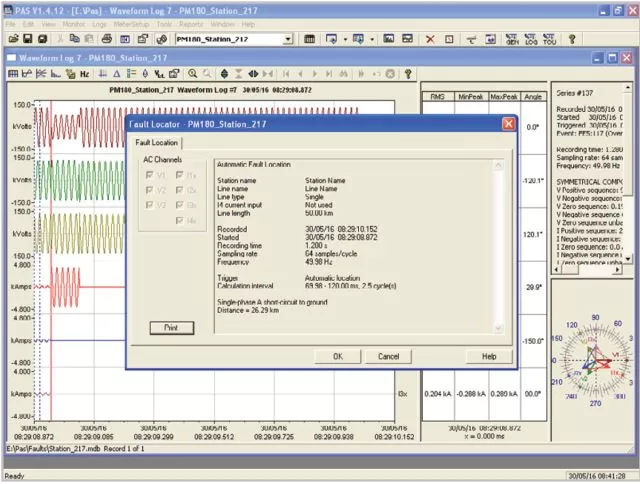This screenshot has height=484, width=640.
Task: Click the Hz frequency icon in waveform toolbar
Action: click(85, 73)
